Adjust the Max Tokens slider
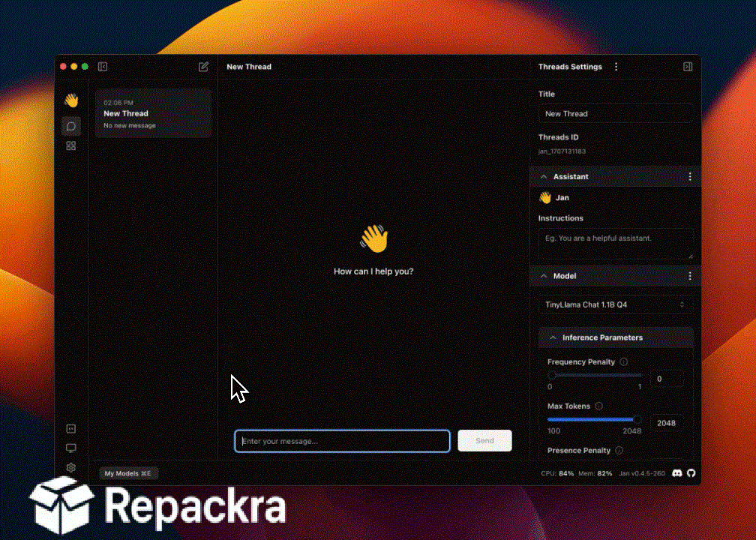This screenshot has width=756, height=540. tap(595, 419)
